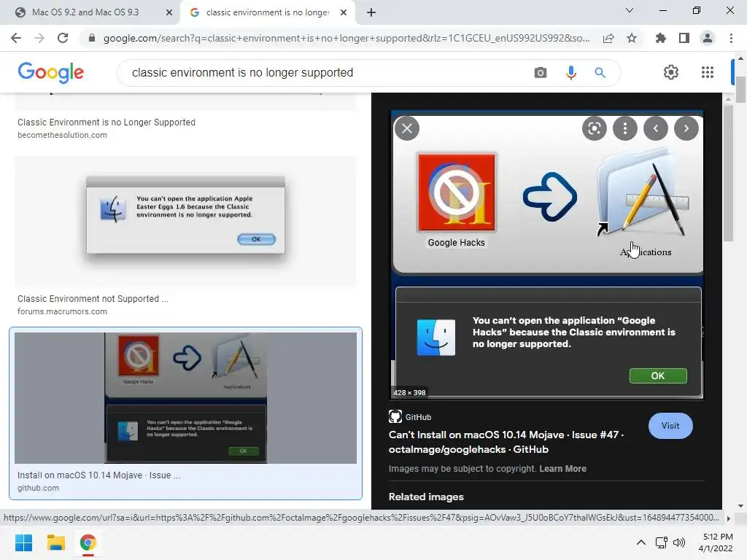The image size is (747, 560).
Task: Show hidden system tray icons
Action: click(x=641, y=542)
